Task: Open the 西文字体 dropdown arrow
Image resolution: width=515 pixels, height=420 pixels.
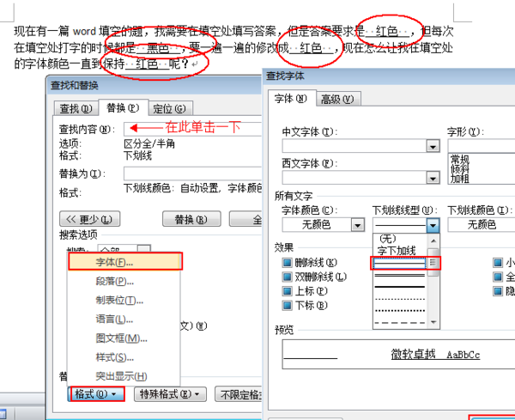Action: click(x=433, y=178)
